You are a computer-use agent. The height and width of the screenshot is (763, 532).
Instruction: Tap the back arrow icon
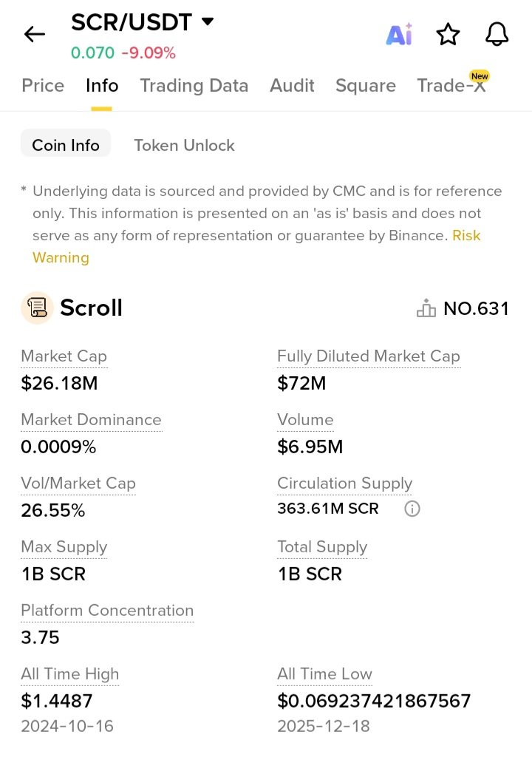click(x=35, y=34)
